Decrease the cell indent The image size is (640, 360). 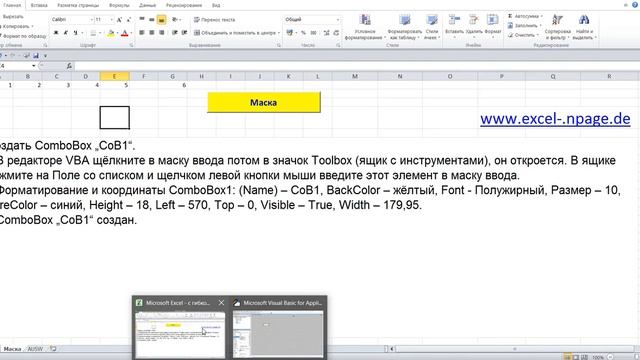pyautogui.click(x=175, y=33)
